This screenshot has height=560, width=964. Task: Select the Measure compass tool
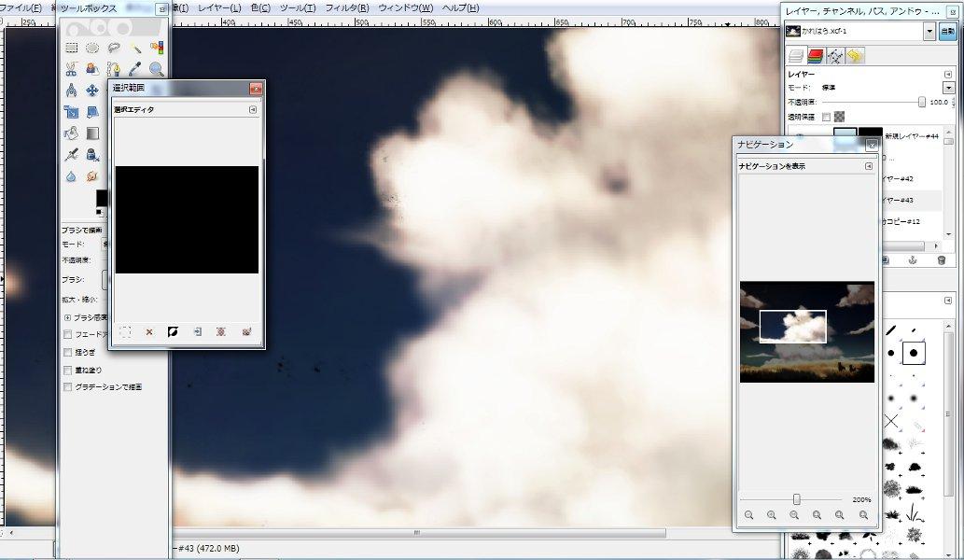pos(71,91)
